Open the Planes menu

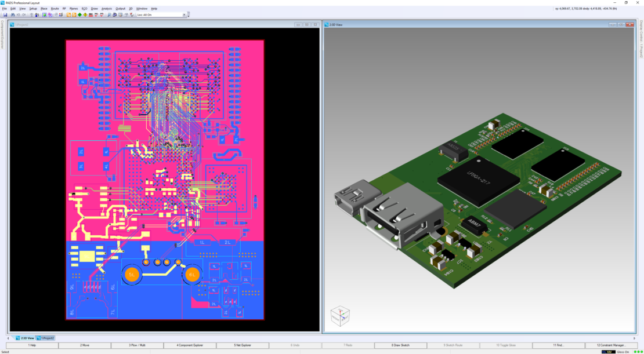click(74, 9)
